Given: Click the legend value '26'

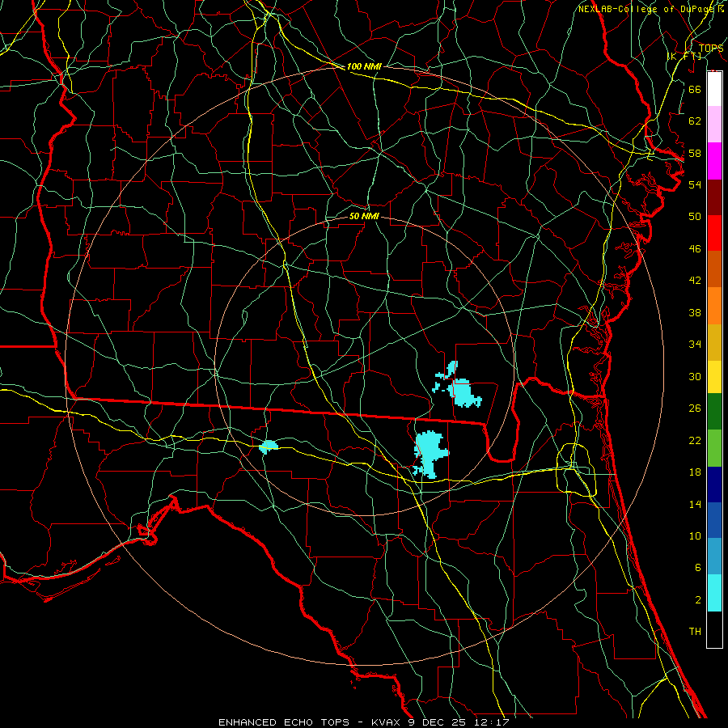Looking at the screenshot, I should 695,408.
